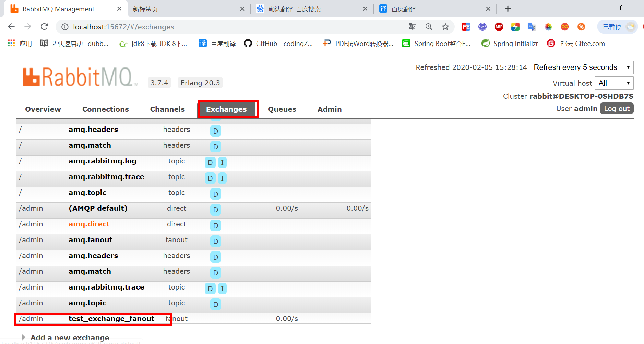Open the AdBlock Plus extension
Screen dimensions: 644x344
click(x=499, y=27)
